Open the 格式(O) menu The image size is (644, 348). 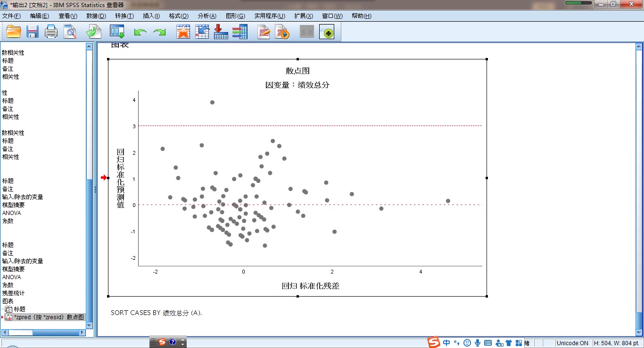[x=179, y=16]
